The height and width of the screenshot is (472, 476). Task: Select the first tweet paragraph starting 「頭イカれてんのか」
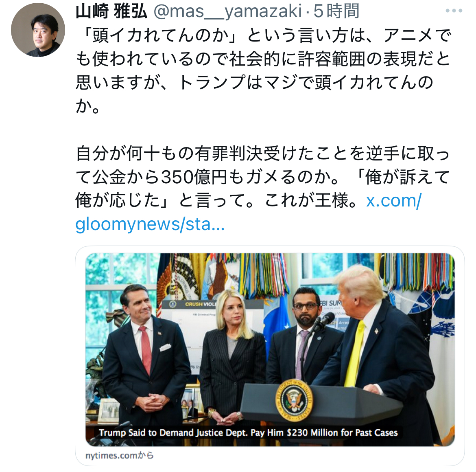pos(264,70)
